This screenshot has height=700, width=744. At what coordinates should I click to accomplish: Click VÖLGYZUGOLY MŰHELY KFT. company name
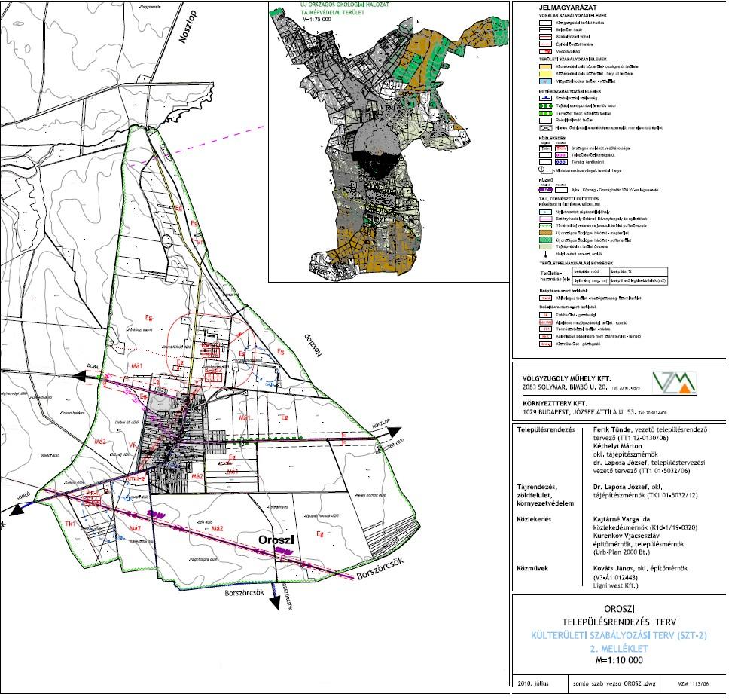click(566, 379)
